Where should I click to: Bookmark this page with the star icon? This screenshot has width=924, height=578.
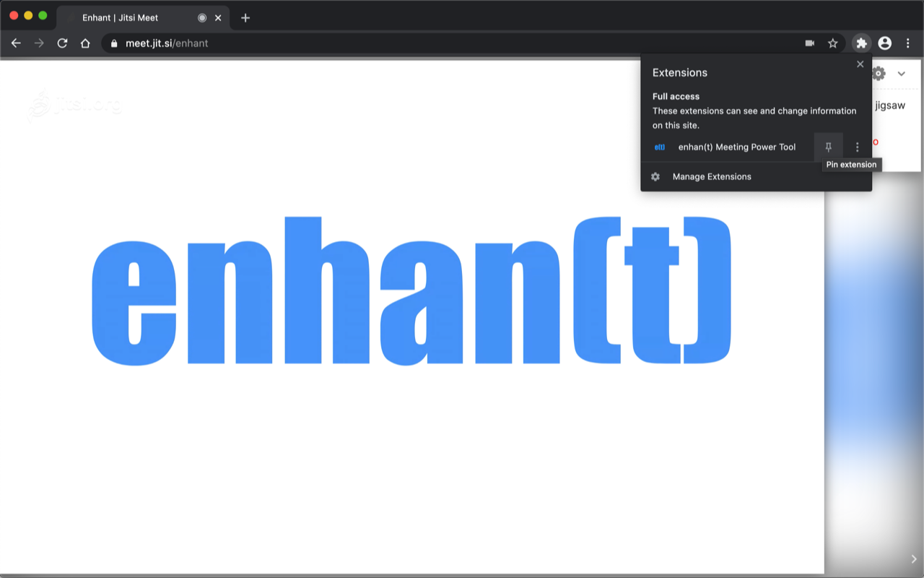pos(833,43)
